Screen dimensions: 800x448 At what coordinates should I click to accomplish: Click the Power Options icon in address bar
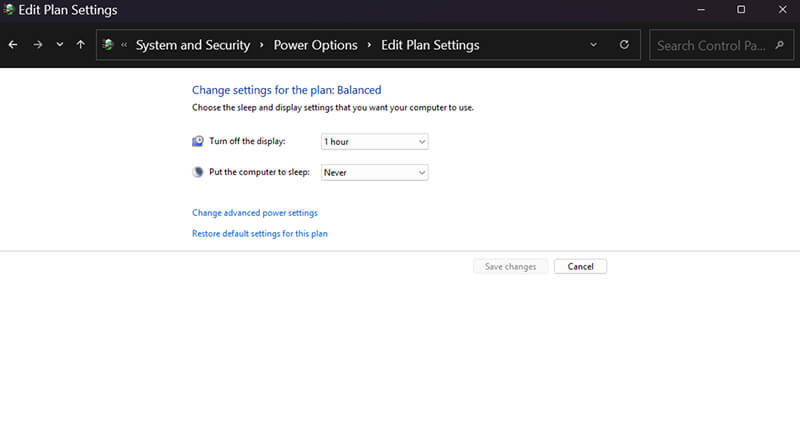pyautogui.click(x=108, y=45)
